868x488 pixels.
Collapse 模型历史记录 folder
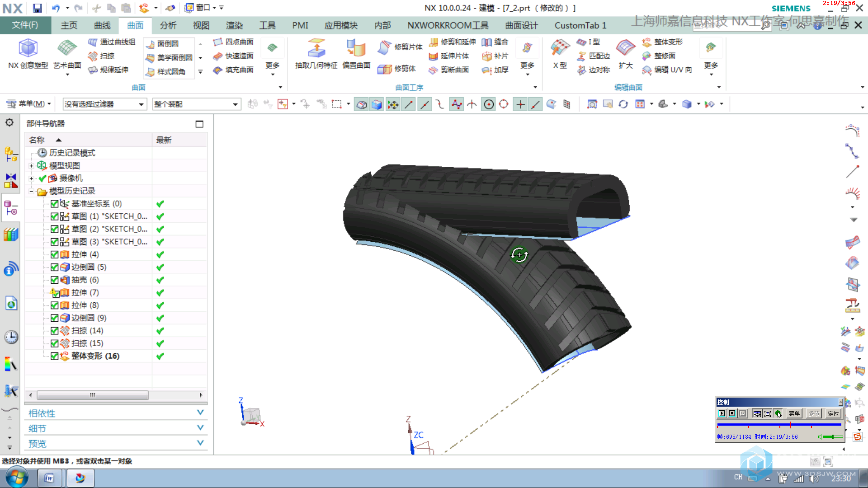pyautogui.click(x=31, y=191)
